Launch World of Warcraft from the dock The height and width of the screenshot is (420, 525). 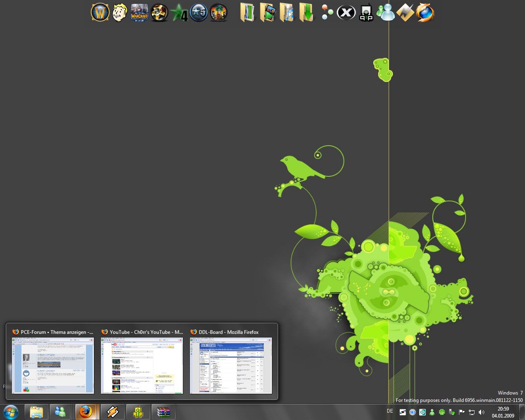click(x=100, y=13)
